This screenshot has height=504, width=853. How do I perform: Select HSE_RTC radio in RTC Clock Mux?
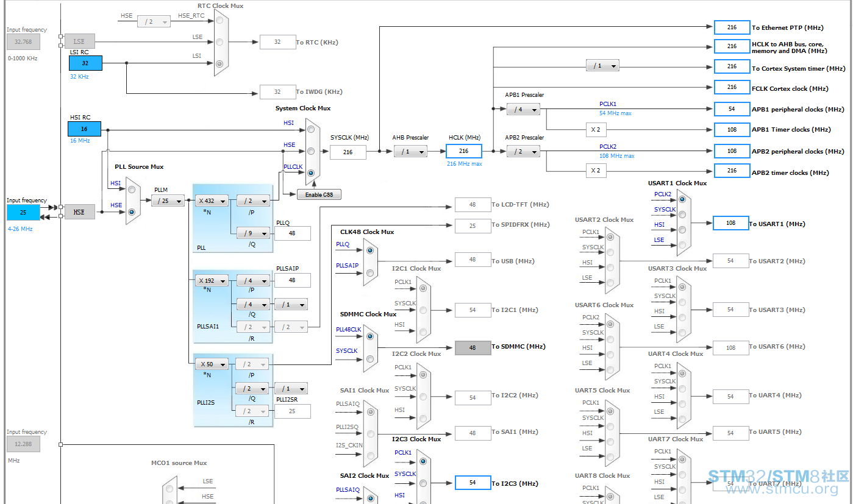coord(219,21)
